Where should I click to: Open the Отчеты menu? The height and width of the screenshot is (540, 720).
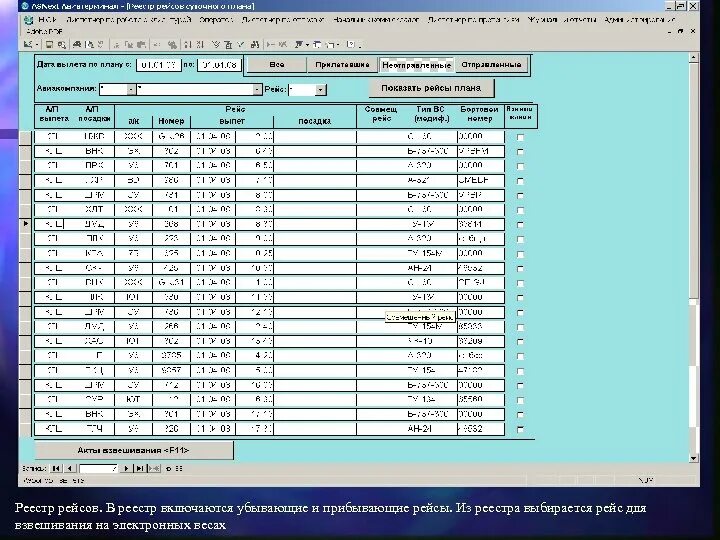579,20
